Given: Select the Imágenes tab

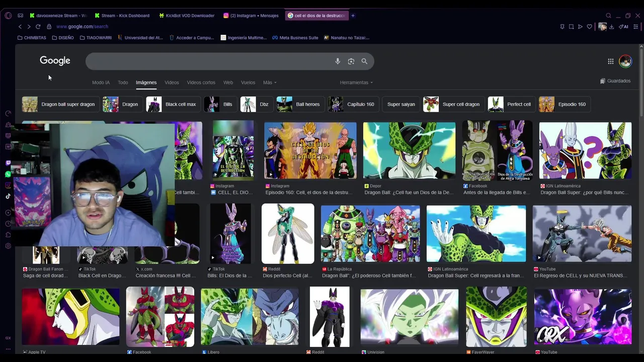Looking at the screenshot, I should pyautogui.click(x=146, y=82).
